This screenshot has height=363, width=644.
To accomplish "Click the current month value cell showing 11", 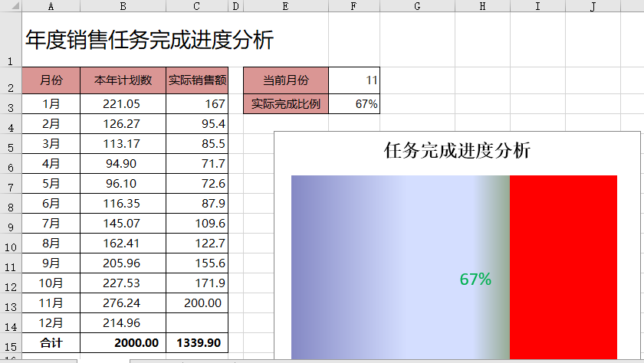I will [353, 80].
